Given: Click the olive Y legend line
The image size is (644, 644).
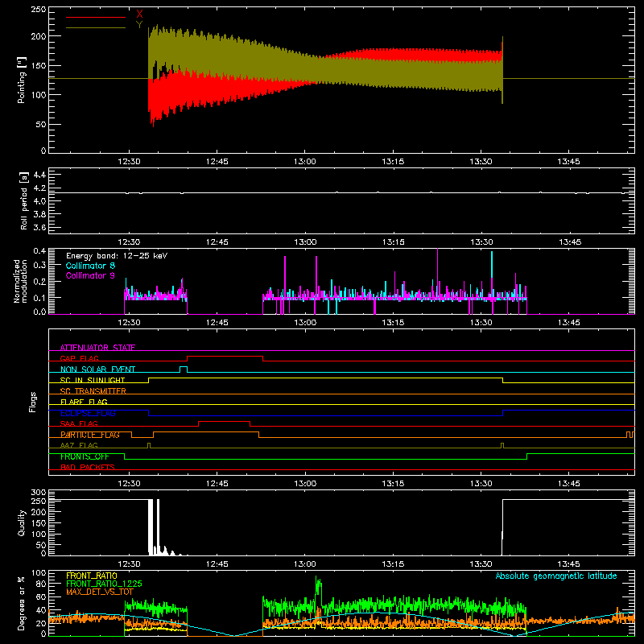Looking at the screenshot, I should point(96,27).
